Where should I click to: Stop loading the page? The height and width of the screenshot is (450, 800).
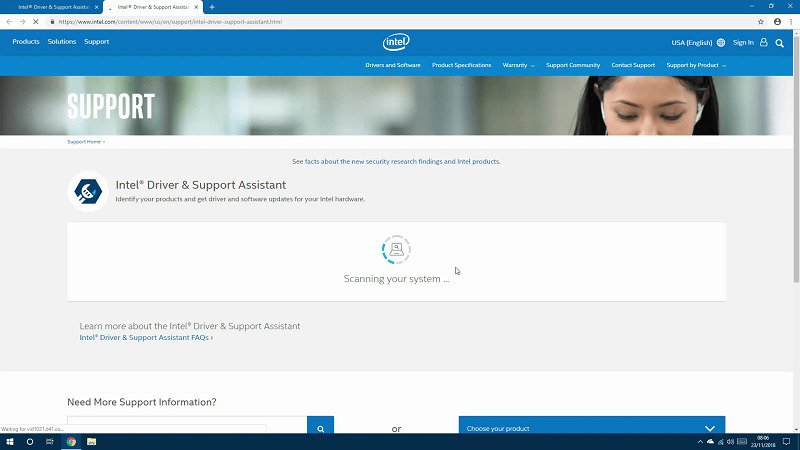37,21
